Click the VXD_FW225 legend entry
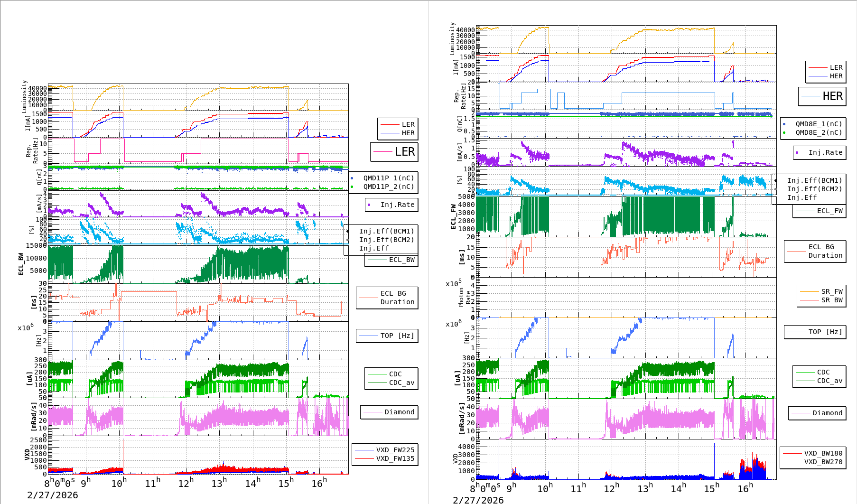Viewport: 857px width, 504px height. (x=395, y=450)
